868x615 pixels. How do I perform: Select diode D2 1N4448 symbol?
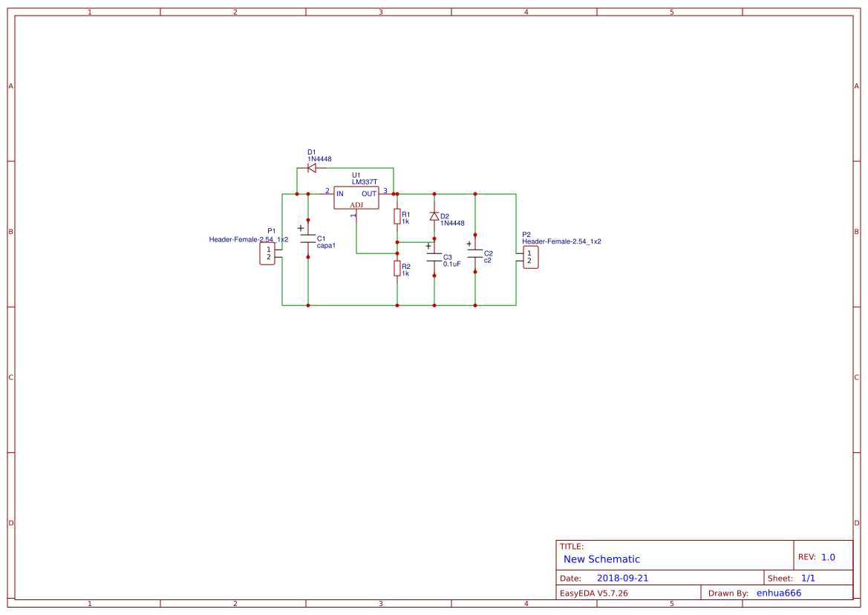[434, 217]
